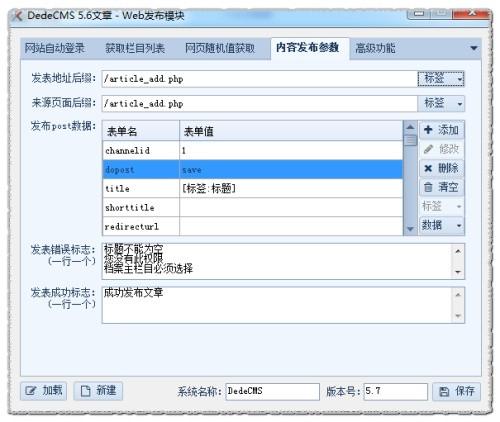Click the 系统名称 input field
Viewport: 500px width, 422px height.
click(273, 391)
